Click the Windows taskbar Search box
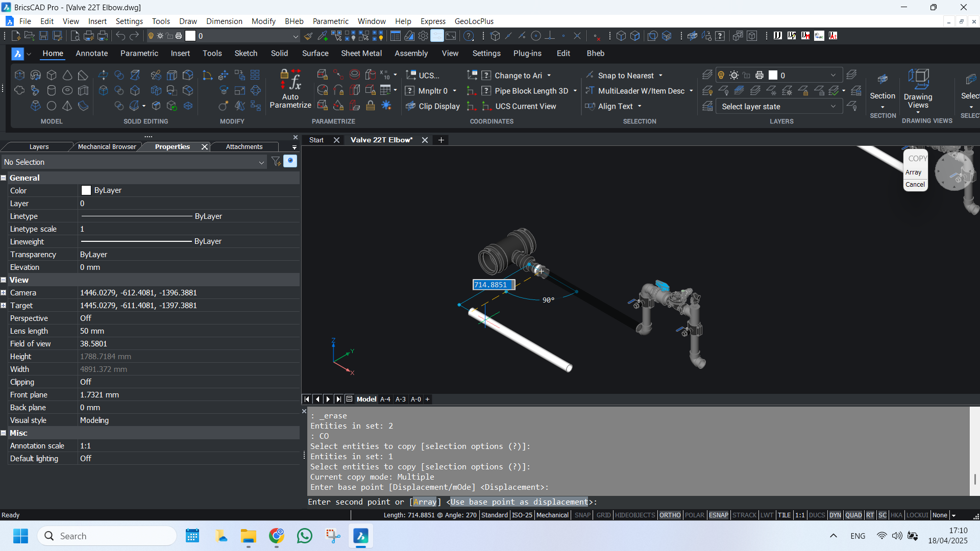This screenshot has height=551, width=980. [x=107, y=536]
